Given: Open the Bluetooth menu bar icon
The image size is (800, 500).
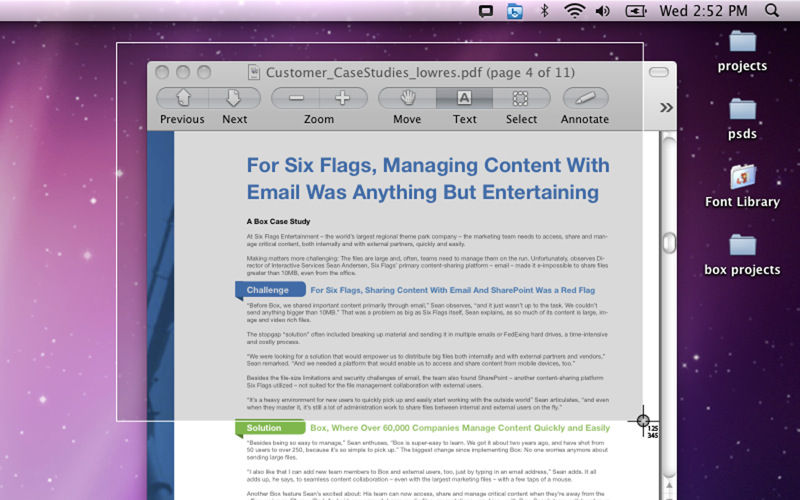Looking at the screenshot, I should pos(544,10).
